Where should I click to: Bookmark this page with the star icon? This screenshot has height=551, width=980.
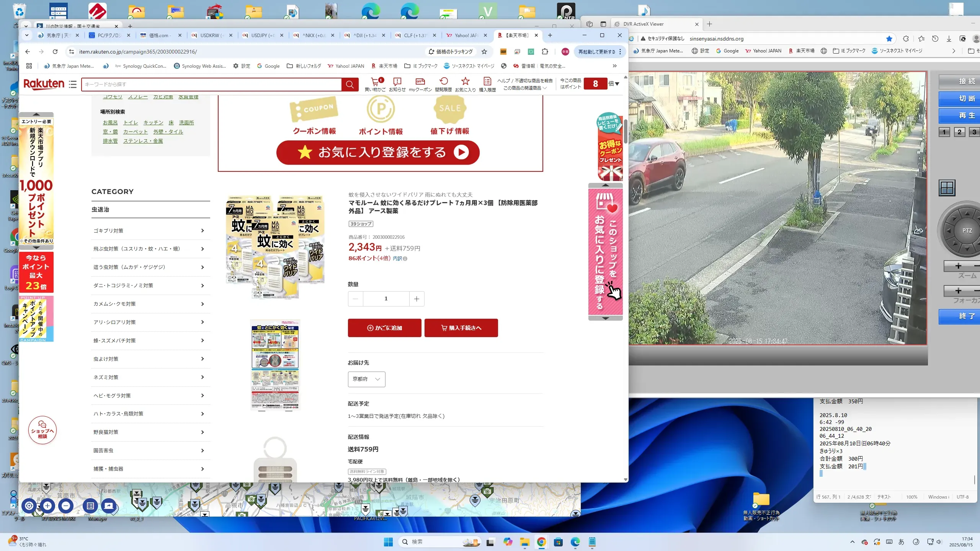484,52
